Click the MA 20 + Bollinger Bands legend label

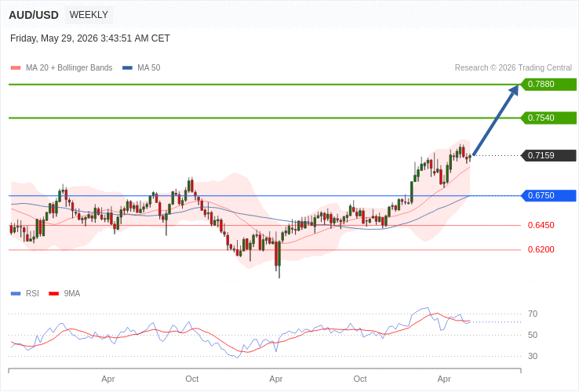pos(69,68)
